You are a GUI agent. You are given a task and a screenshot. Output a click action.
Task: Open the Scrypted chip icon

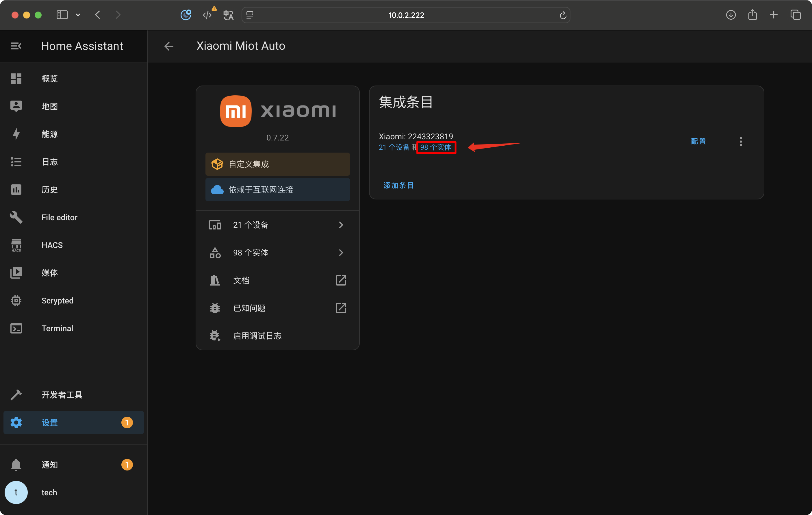pos(16,301)
